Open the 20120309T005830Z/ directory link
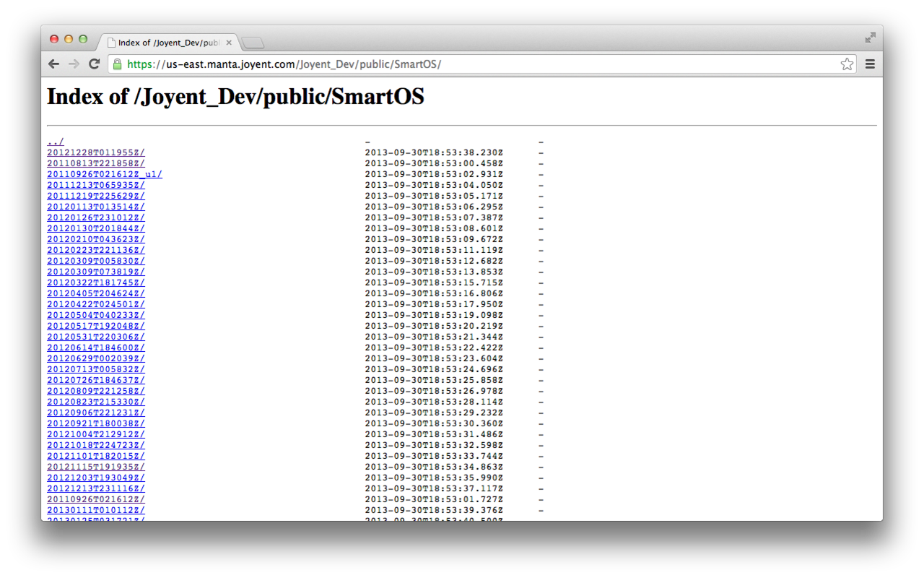Viewport: 924px width, 578px height. tap(96, 261)
